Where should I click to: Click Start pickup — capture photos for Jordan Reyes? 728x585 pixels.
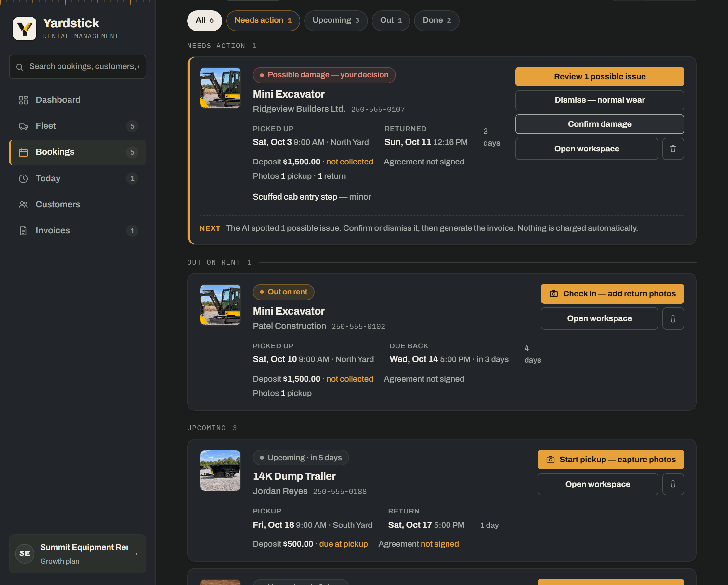coord(611,460)
